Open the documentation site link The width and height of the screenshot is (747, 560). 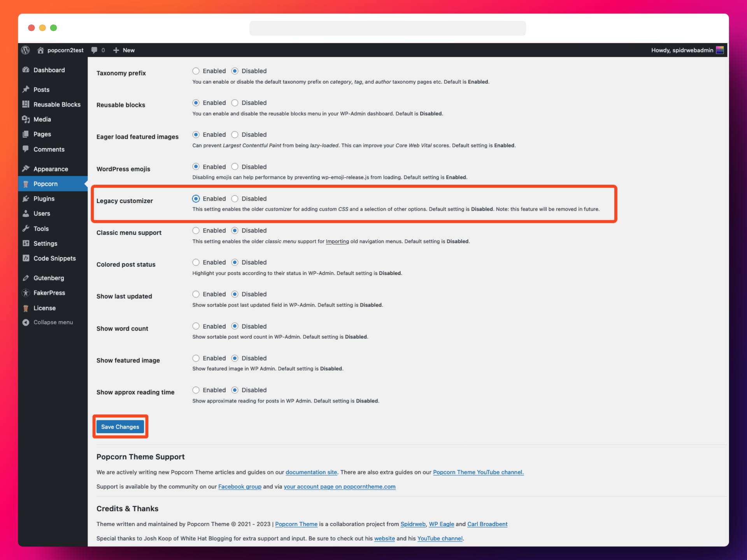click(311, 472)
